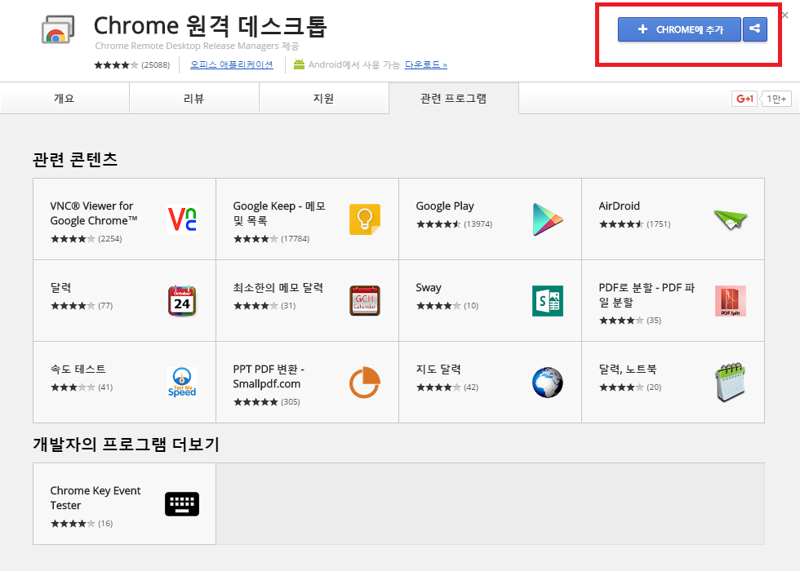Viewport: 800px width, 571px height.
Task: Click the G+1 button
Action: pyautogui.click(x=744, y=98)
